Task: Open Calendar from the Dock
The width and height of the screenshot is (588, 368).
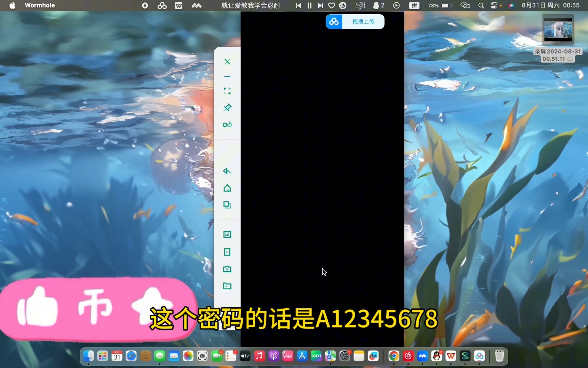Action: (117, 356)
